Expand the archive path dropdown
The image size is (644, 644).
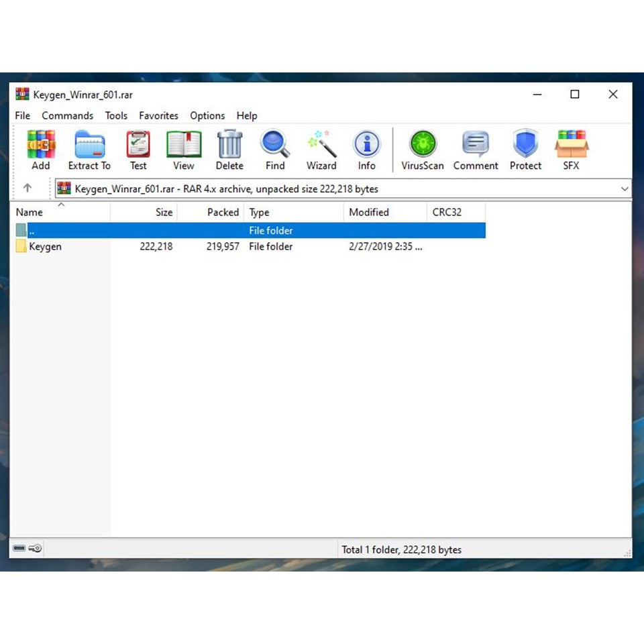625,189
